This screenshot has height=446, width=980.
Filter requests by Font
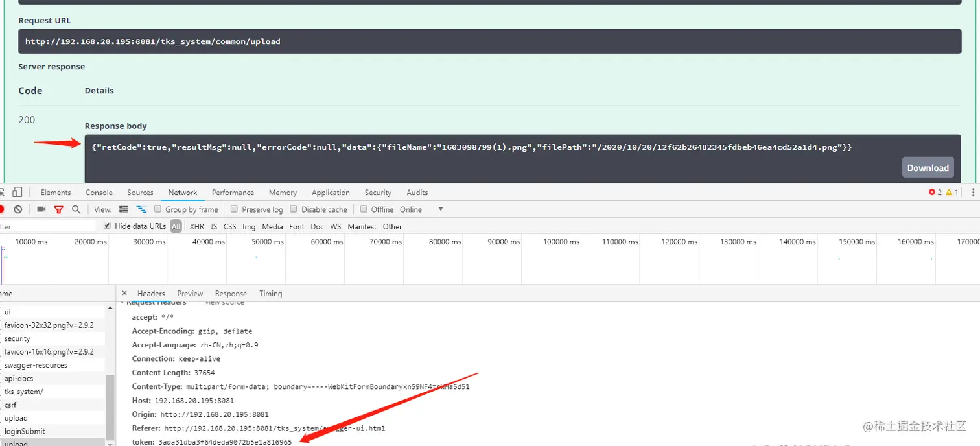[297, 226]
